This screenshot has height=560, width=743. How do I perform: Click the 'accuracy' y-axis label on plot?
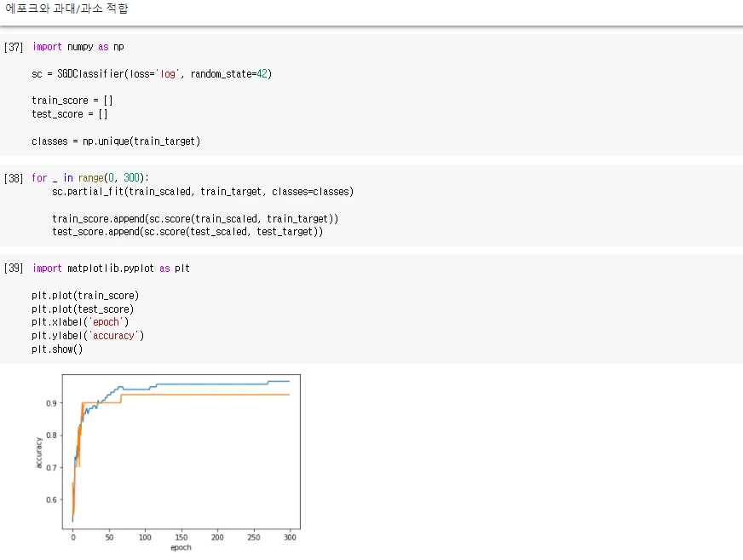click(x=39, y=453)
